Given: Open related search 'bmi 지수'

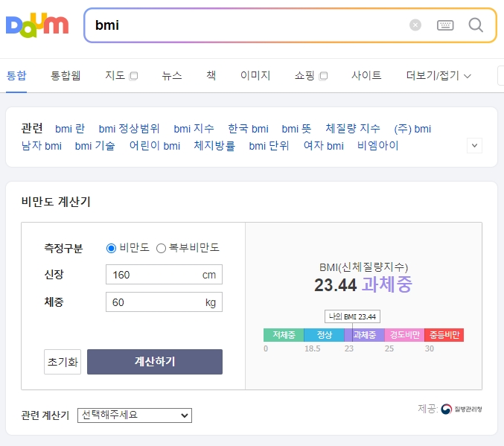Looking at the screenshot, I should [x=194, y=129].
